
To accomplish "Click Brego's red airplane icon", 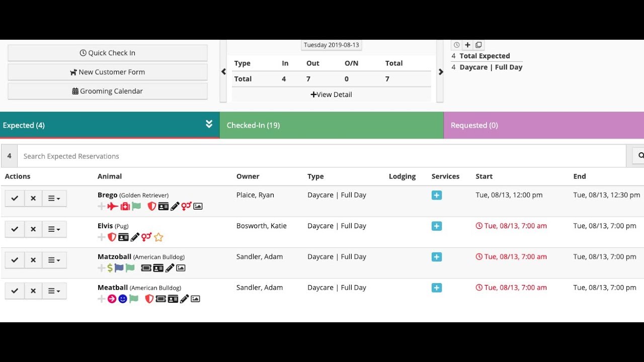I will pyautogui.click(x=113, y=206).
